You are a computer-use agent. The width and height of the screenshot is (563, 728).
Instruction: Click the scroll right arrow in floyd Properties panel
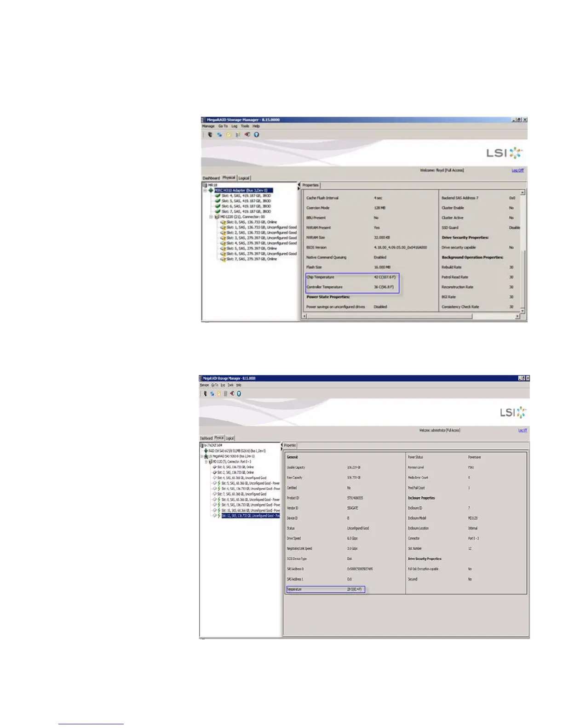pos(517,316)
